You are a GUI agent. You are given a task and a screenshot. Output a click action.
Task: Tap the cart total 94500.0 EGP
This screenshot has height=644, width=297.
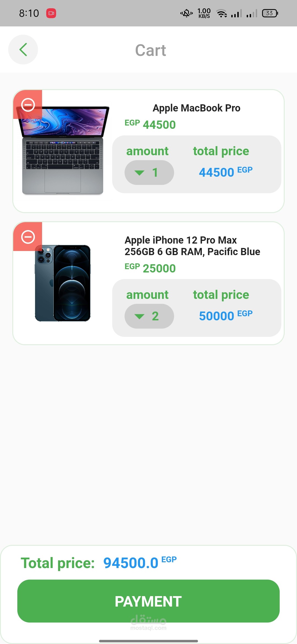point(140,563)
